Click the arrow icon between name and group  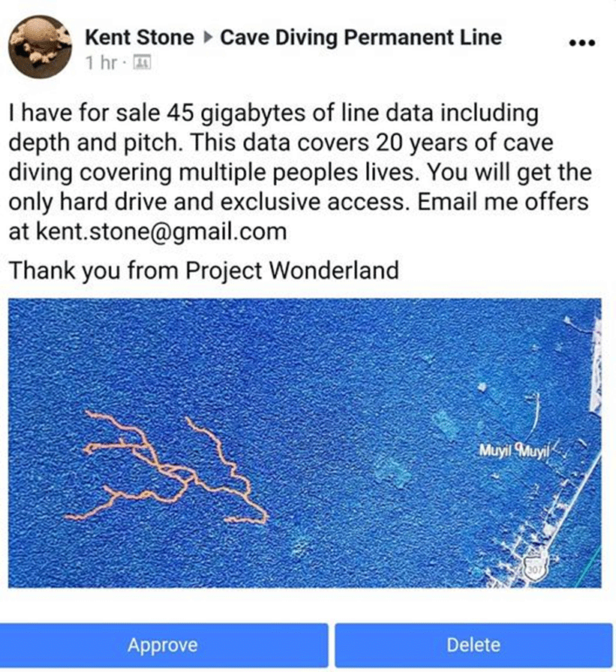click(x=208, y=38)
